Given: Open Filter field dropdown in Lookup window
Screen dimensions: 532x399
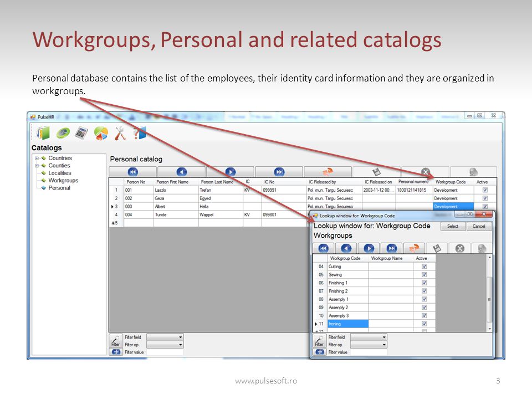Looking at the screenshot, I should (x=369, y=337).
